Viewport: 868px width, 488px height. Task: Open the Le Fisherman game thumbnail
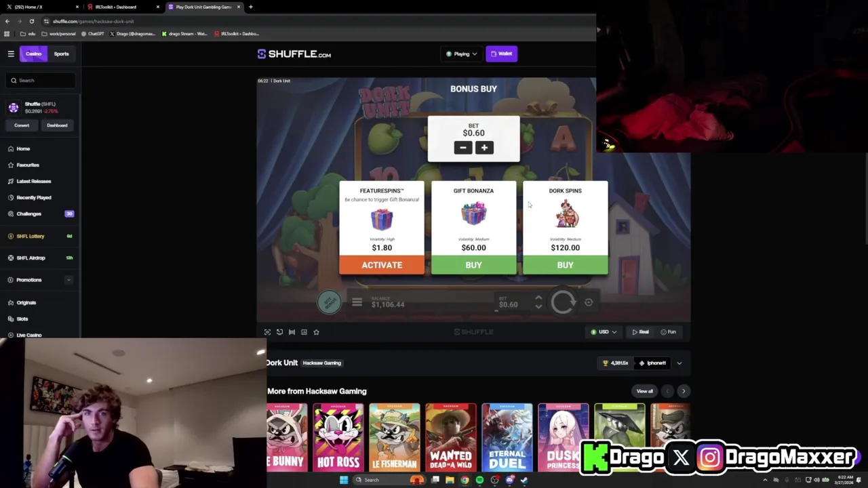394,437
